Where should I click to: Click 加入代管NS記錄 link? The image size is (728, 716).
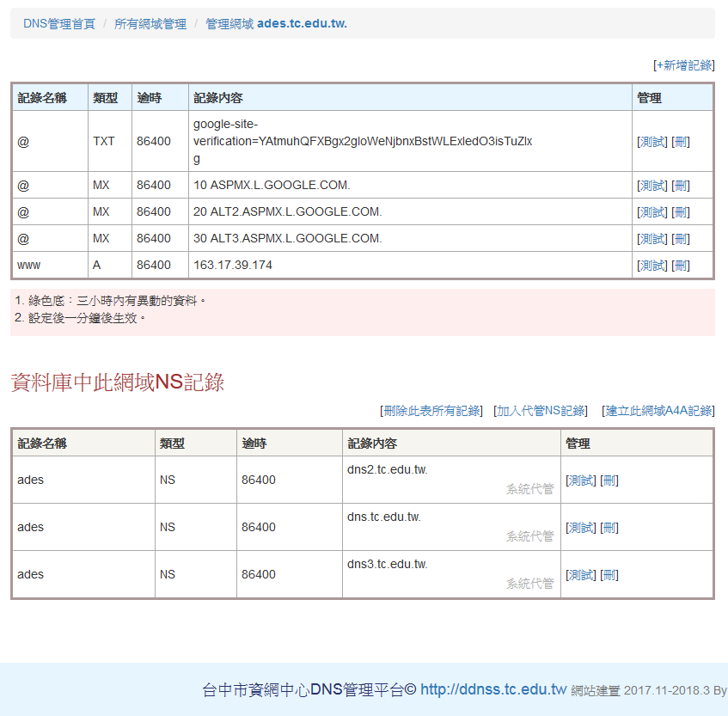(x=541, y=411)
